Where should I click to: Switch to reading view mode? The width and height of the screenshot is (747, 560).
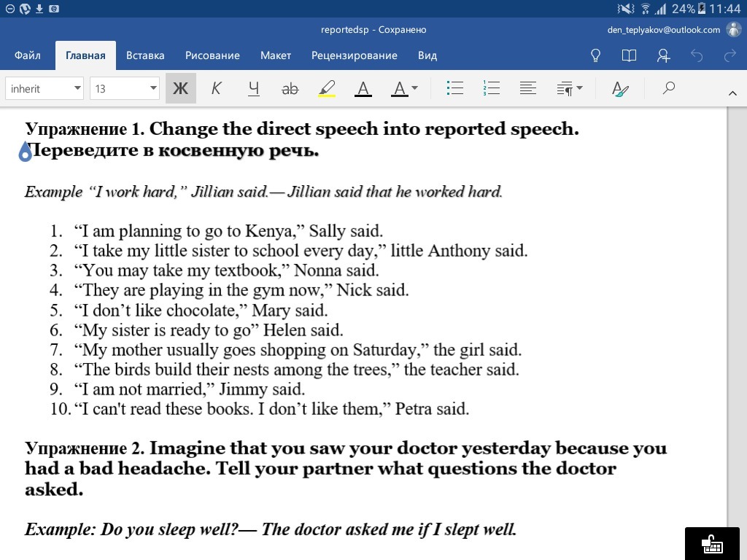tap(629, 55)
